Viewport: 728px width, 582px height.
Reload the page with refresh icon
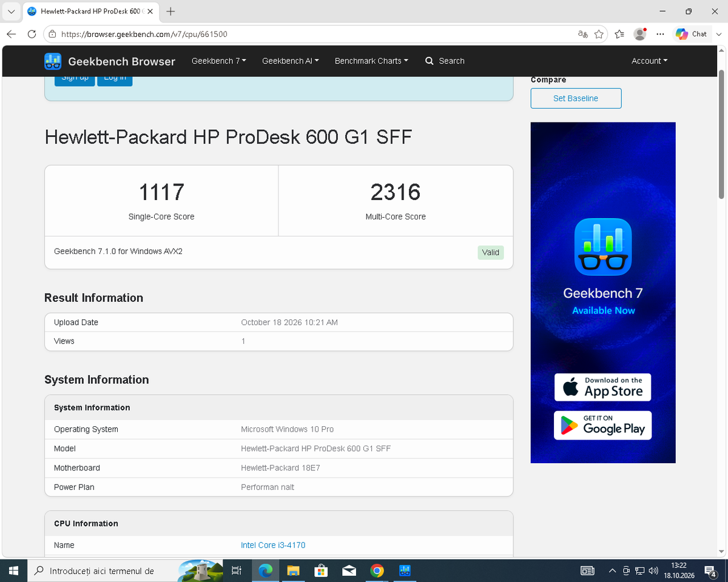click(x=32, y=35)
